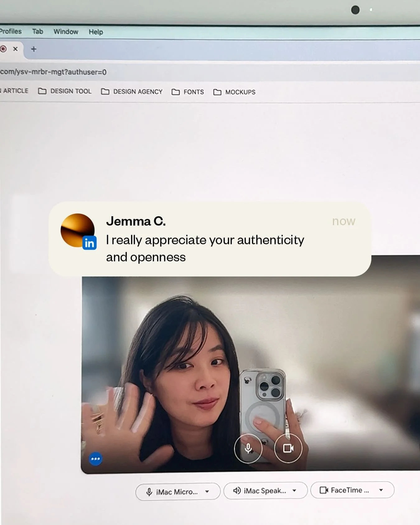Open the FaceTime camera dropdown
The width and height of the screenshot is (420, 525).
coord(352,490)
